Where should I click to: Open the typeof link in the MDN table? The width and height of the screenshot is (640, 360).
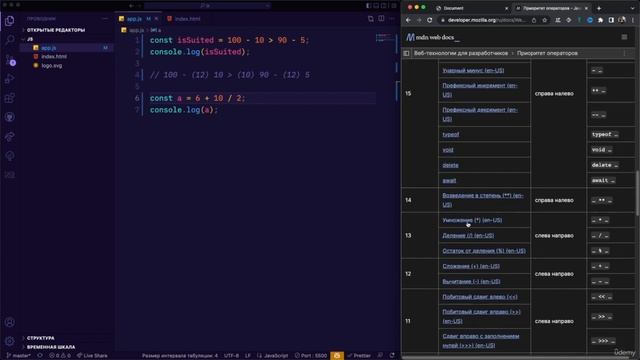451,134
